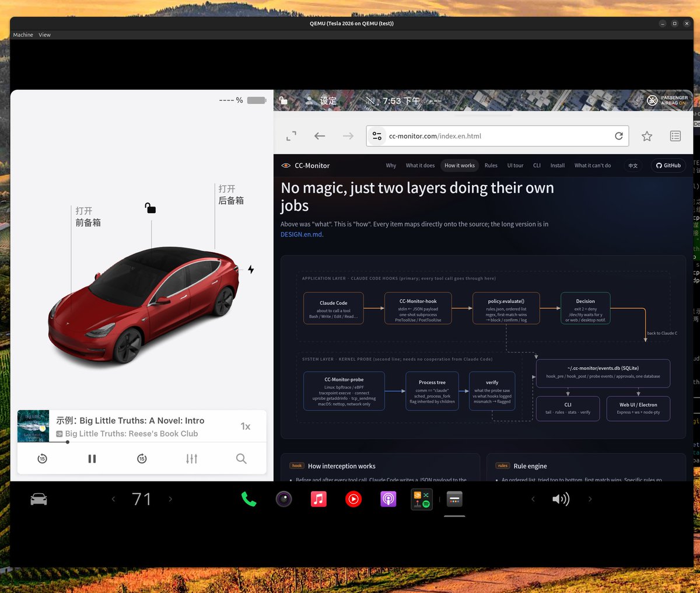Open the browser tabs list icon

click(x=675, y=136)
